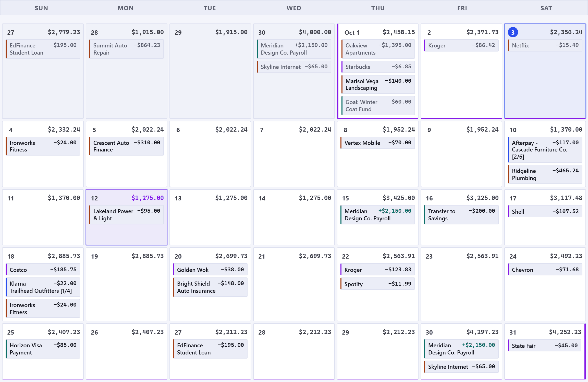Select the empty day cell for October 19
The height and width of the screenshot is (382, 588).
pos(126,284)
